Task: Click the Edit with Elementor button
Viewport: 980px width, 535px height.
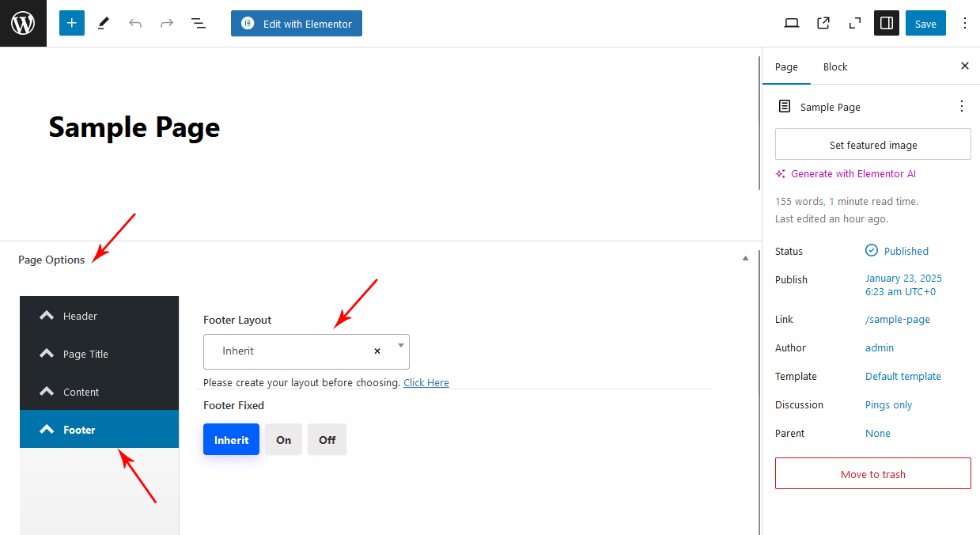Action: point(297,24)
